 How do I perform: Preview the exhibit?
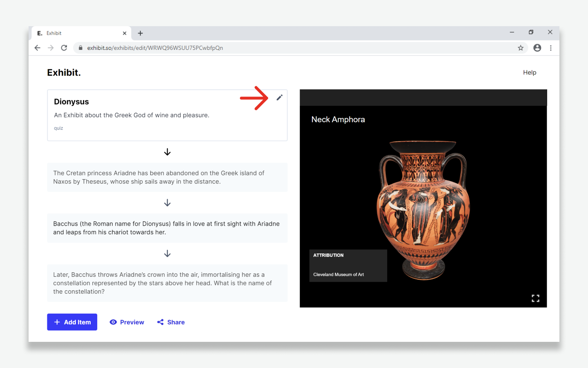click(127, 322)
